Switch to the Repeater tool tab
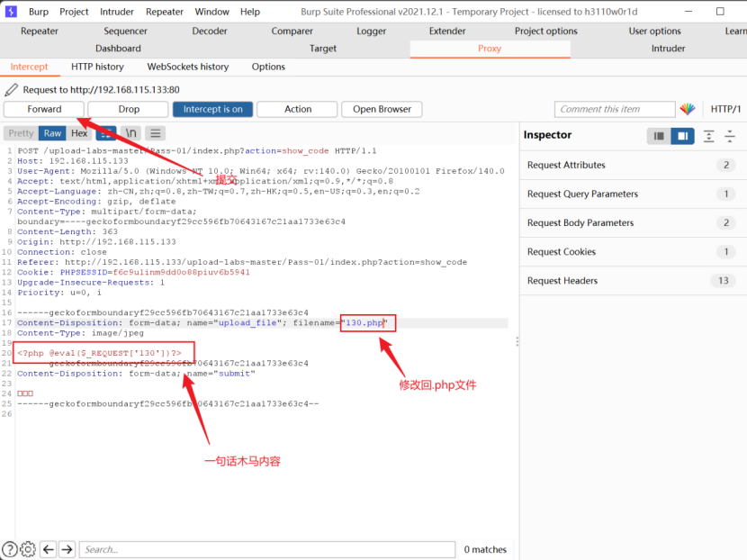Image resolution: width=747 pixels, height=560 pixels. (39, 31)
